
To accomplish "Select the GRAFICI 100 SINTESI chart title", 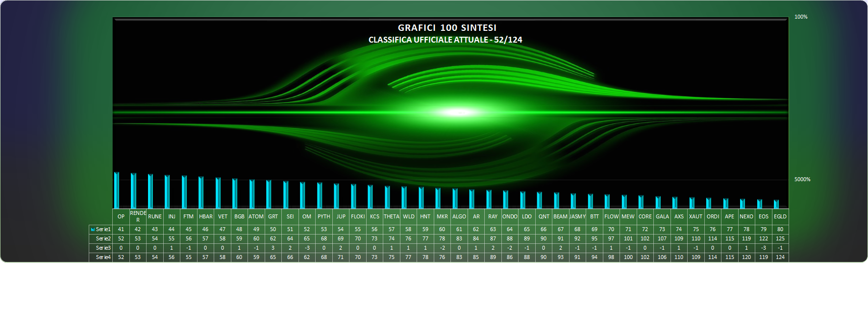I will [447, 28].
